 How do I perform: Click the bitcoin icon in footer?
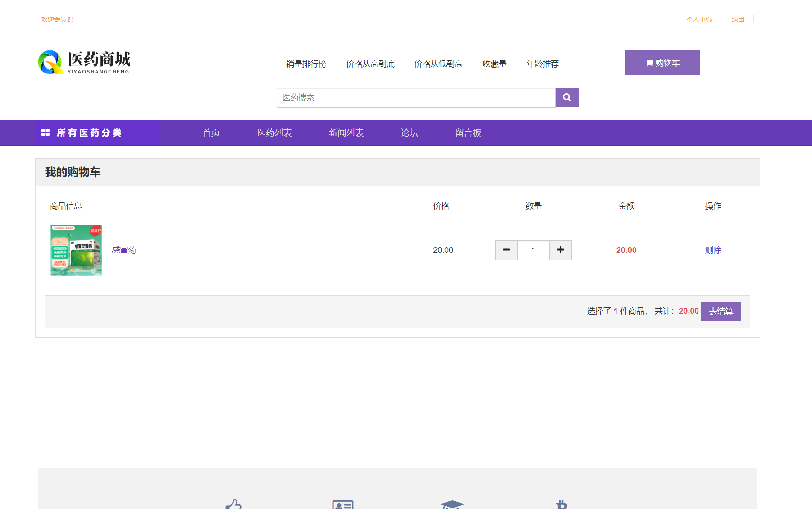(561, 504)
